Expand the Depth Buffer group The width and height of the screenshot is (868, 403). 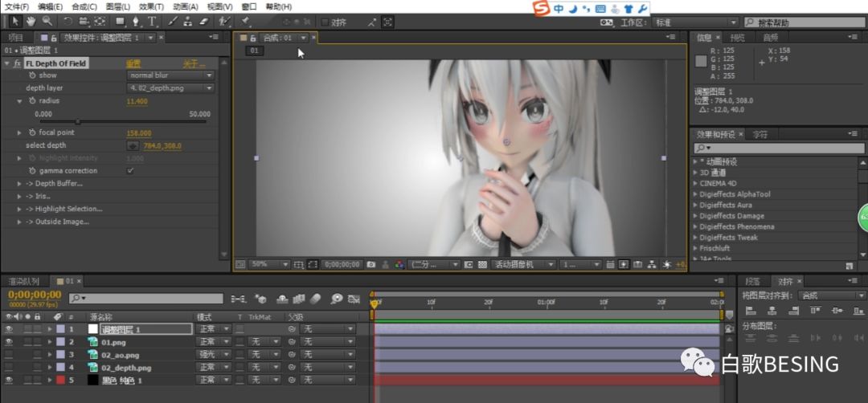(x=19, y=184)
